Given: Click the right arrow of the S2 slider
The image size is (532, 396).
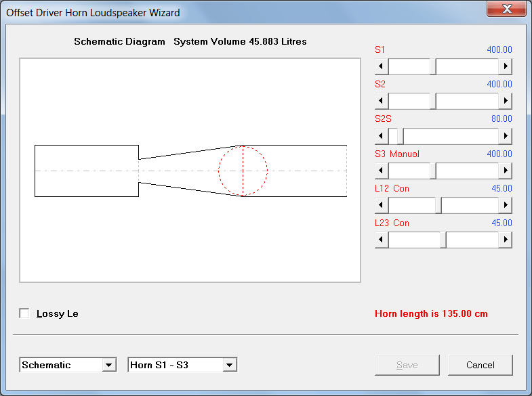Looking at the screenshot, I should tap(505, 101).
